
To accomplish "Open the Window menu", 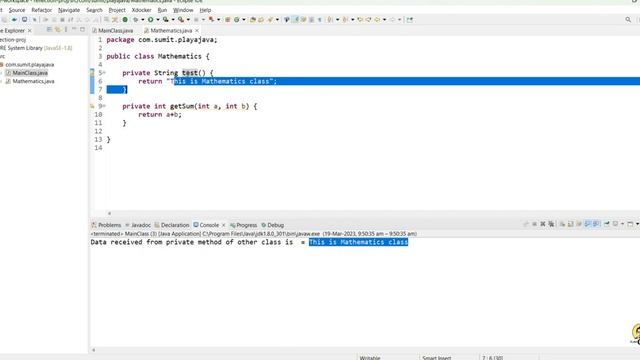I will tap(183, 10).
